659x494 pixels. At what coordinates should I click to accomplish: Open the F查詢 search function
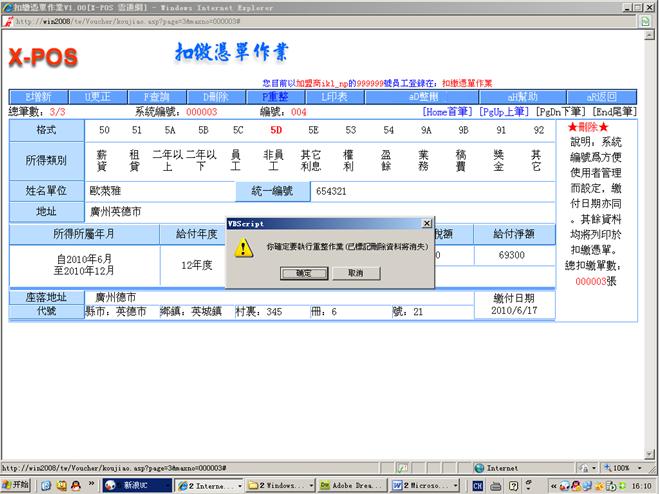pyautogui.click(x=158, y=97)
